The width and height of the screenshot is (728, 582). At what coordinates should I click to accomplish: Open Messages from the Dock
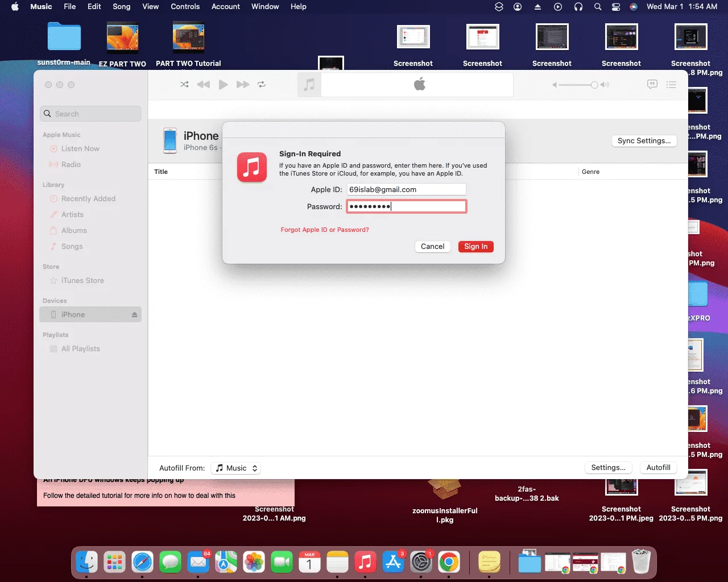[171, 563]
